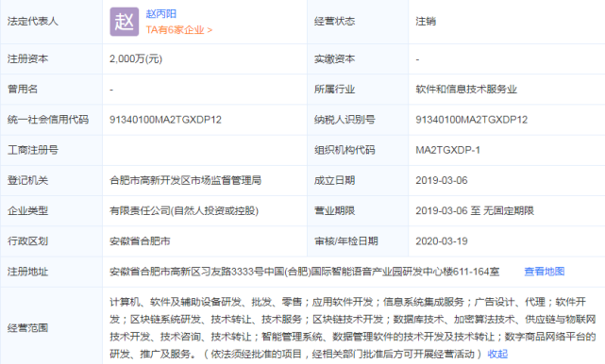Click the 曾用名 label cell

(51, 89)
